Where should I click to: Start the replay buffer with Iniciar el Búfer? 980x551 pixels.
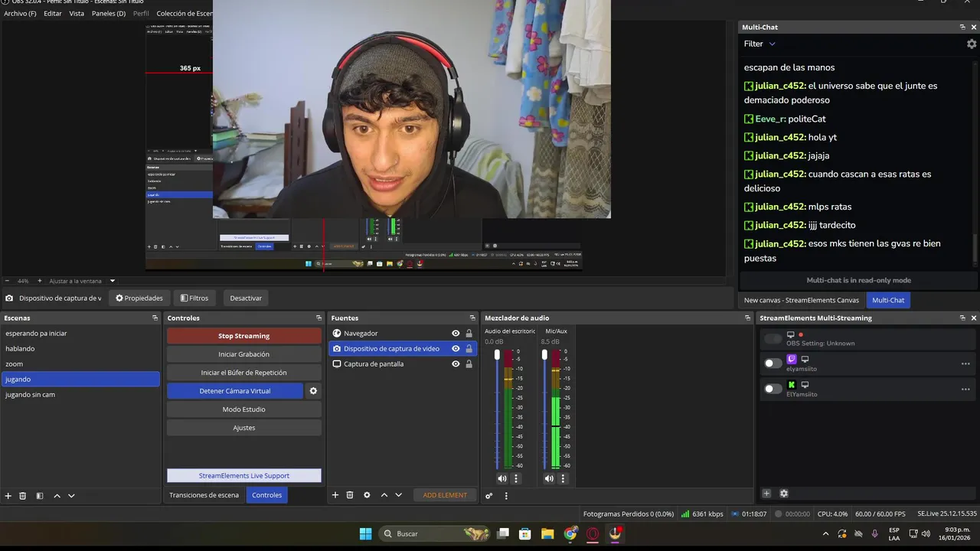click(x=244, y=373)
